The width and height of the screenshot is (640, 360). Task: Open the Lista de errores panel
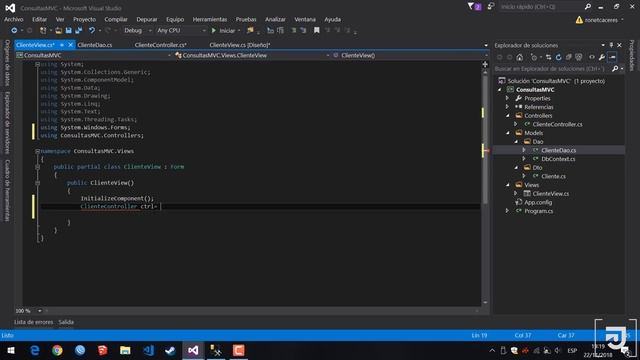[x=33, y=322]
